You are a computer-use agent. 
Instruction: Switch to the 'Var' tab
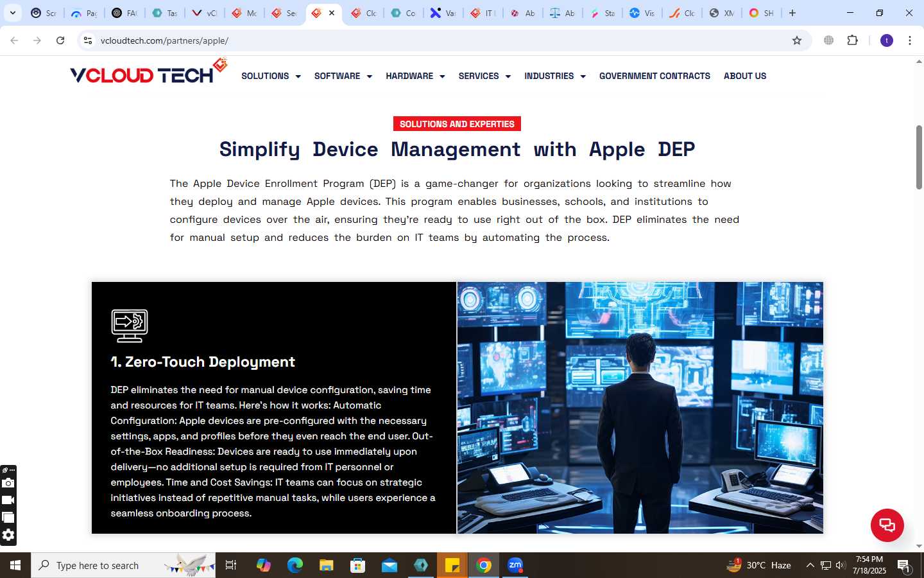pyautogui.click(x=443, y=13)
